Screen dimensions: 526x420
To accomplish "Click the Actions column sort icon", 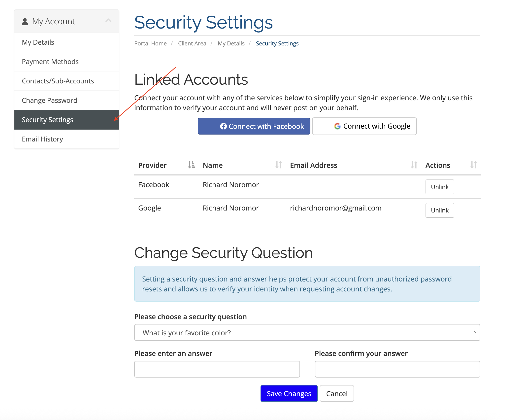I will click(473, 165).
